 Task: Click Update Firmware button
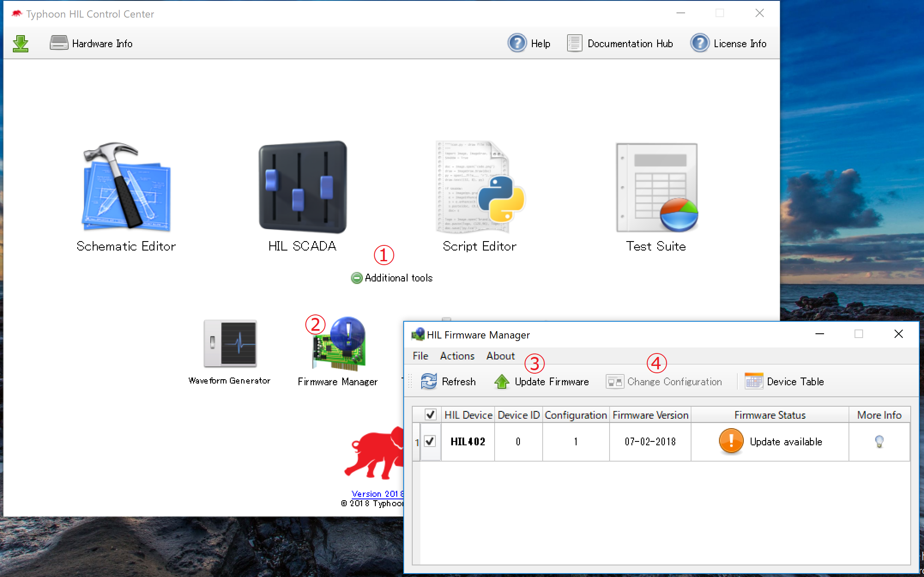click(x=541, y=381)
